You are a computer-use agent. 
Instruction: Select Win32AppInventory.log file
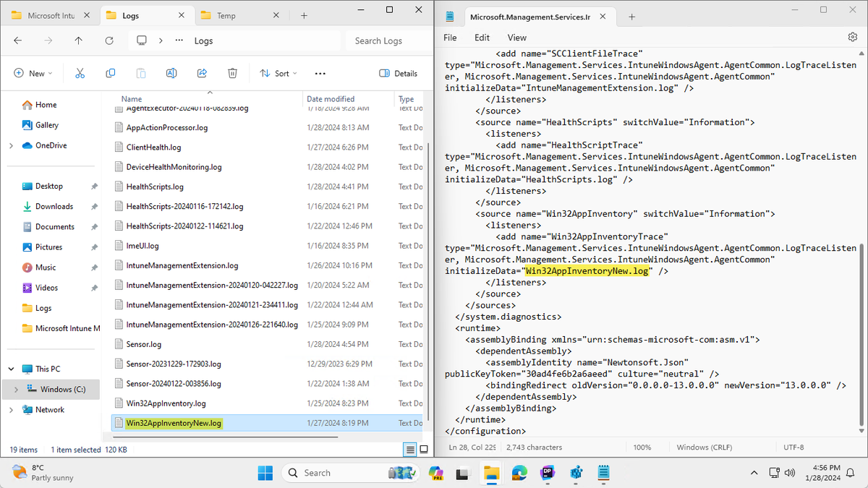click(x=166, y=403)
